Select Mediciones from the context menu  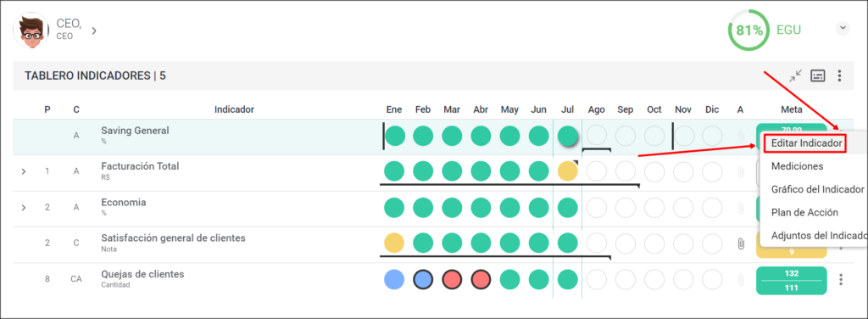click(x=797, y=166)
